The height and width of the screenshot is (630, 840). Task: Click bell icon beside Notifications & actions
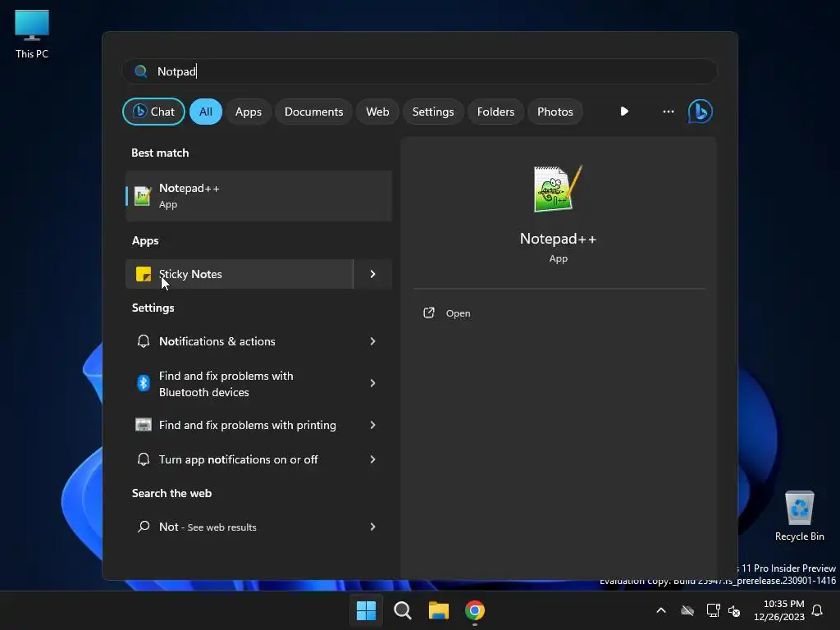144,341
